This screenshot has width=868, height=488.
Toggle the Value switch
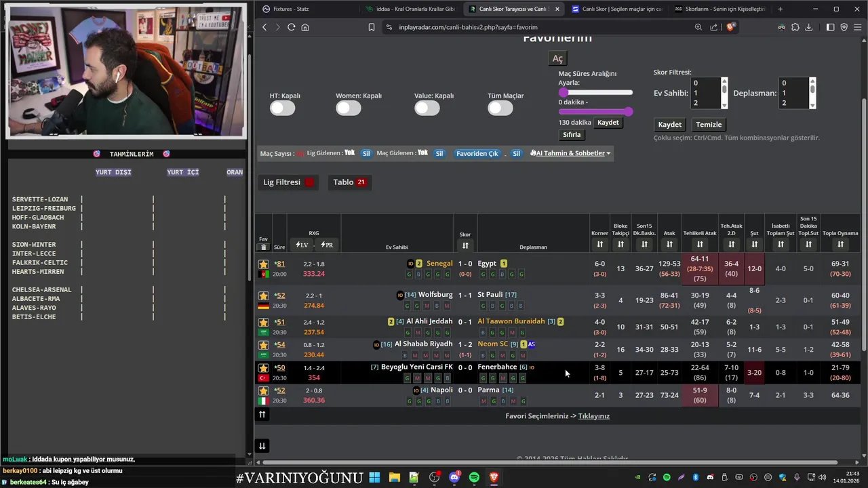pyautogui.click(x=427, y=108)
